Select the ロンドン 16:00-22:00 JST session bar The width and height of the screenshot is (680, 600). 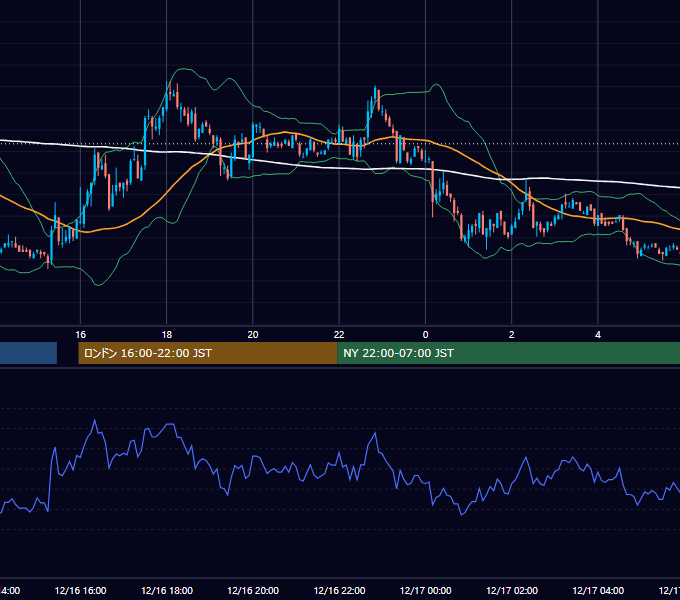208,353
